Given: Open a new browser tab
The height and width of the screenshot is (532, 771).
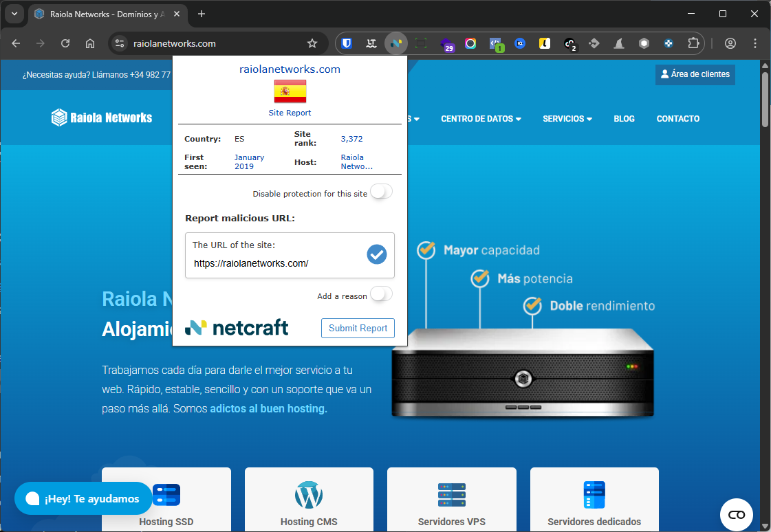Looking at the screenshot, I should 201,14.
